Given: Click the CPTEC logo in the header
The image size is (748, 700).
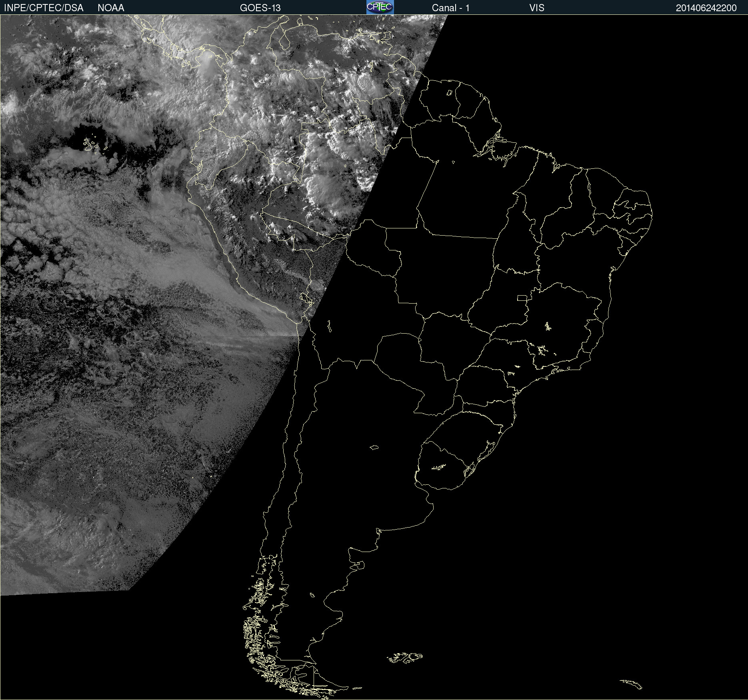Looking at the screenshot, I should pyautogui.click(x=380, y=7).
